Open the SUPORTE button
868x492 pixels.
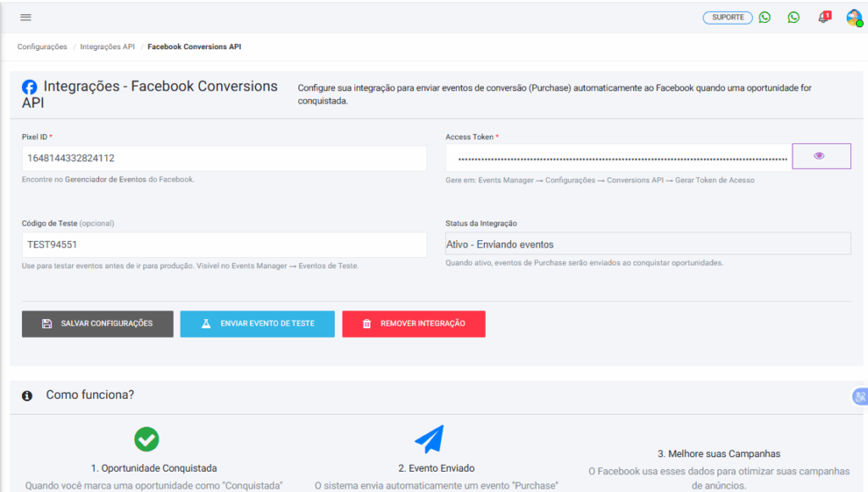tap(727, 17)
